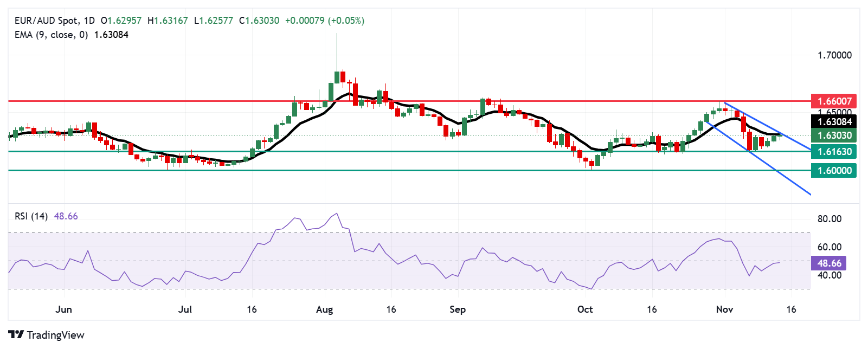The image size is (868, 349).
Task: Click the green 1.63030 current price tag
Action: click(834, 135)
